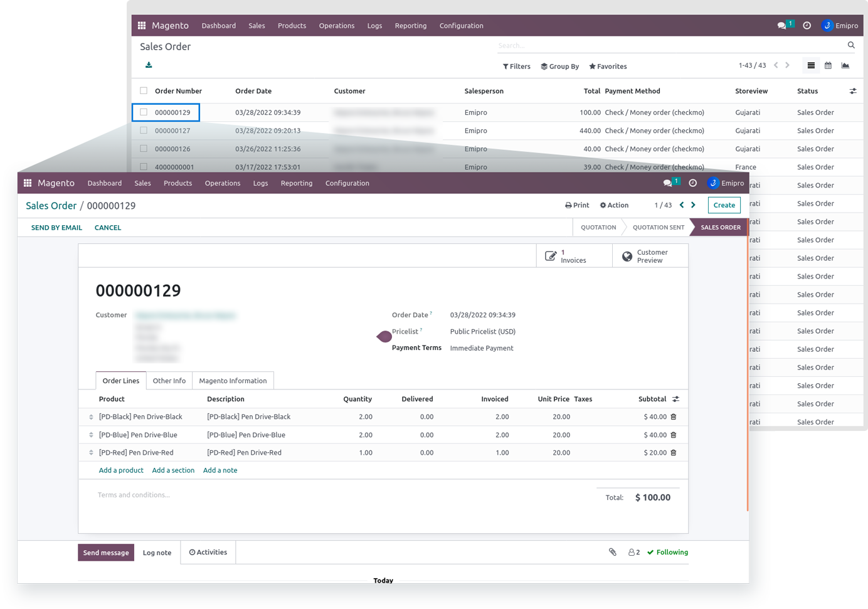The image size is (868, 609).
Task: Expand the Filters dropdown
Action: 516,66
